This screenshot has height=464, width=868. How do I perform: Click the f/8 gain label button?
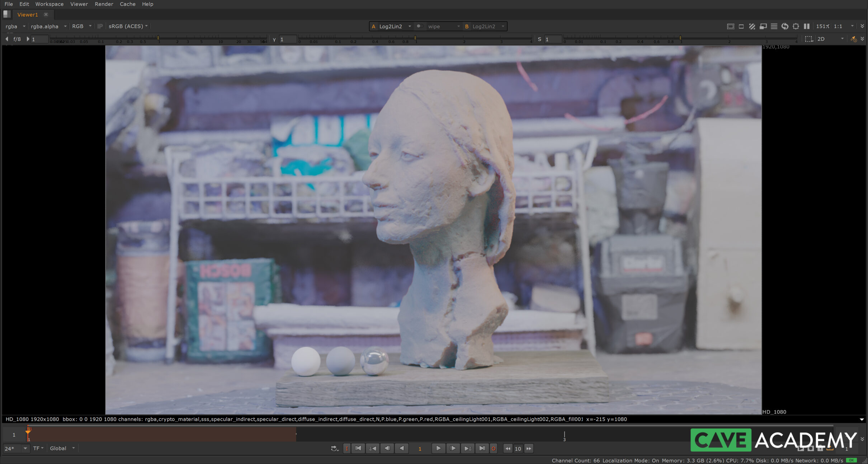[x=17, y=39]
